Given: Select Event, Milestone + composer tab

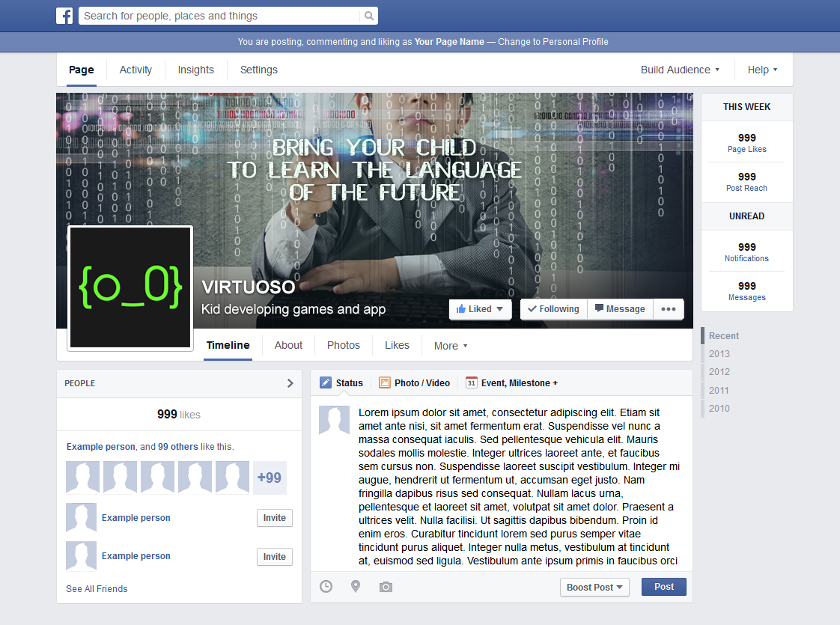Looking at the screenshot, I should 511,383.
